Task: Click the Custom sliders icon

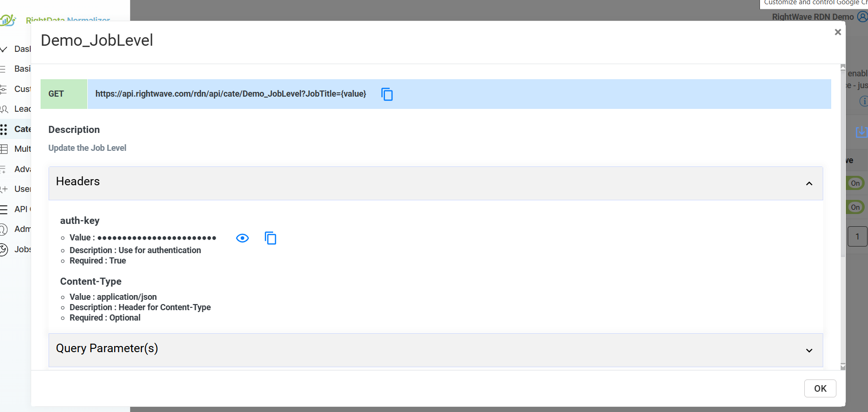Action: tap(3, 89)
